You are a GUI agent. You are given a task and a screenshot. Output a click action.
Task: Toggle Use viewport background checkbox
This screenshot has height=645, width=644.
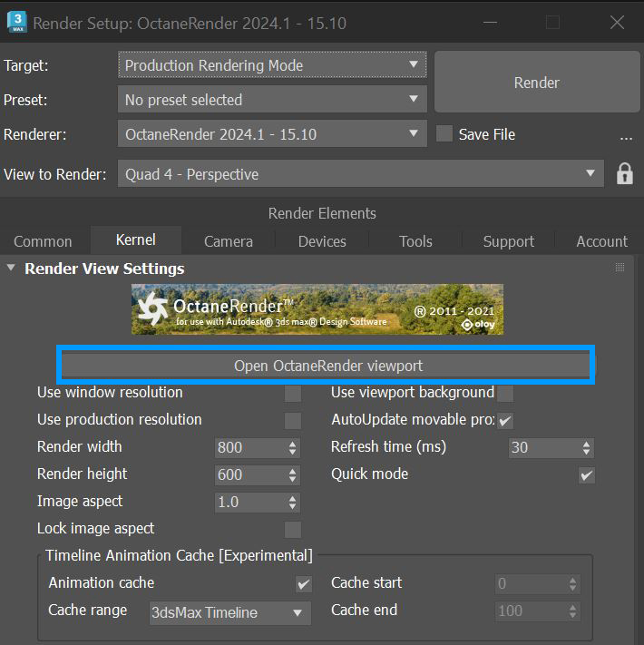[x=505, y=393]
